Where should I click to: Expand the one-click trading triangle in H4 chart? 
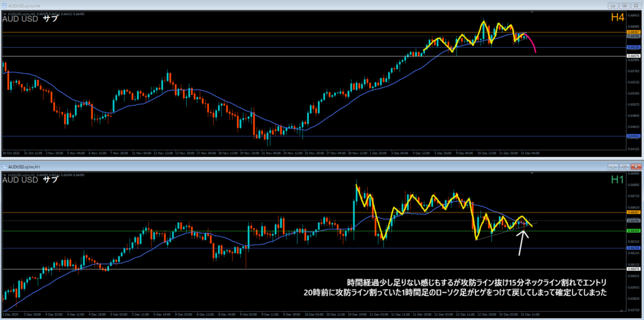(5, 14)
